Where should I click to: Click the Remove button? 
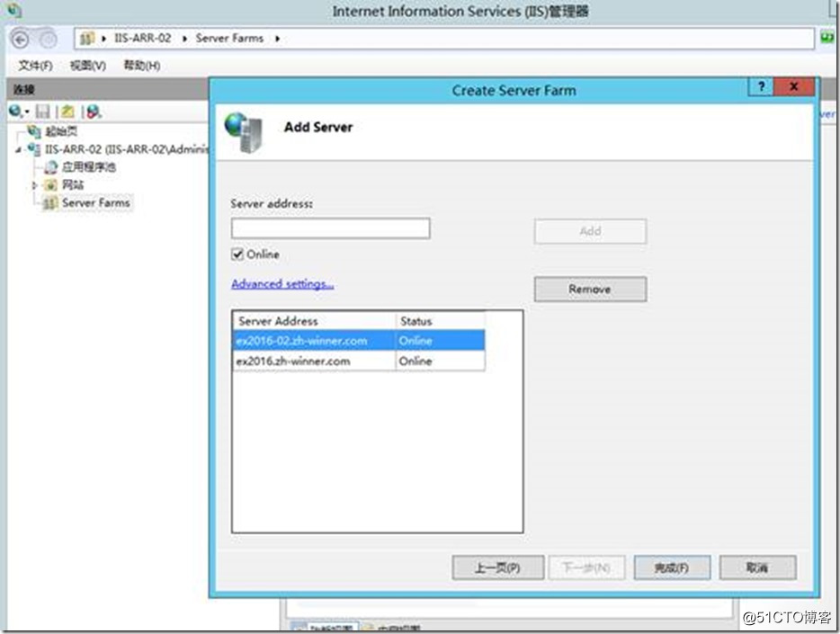(x=590, y=290)
